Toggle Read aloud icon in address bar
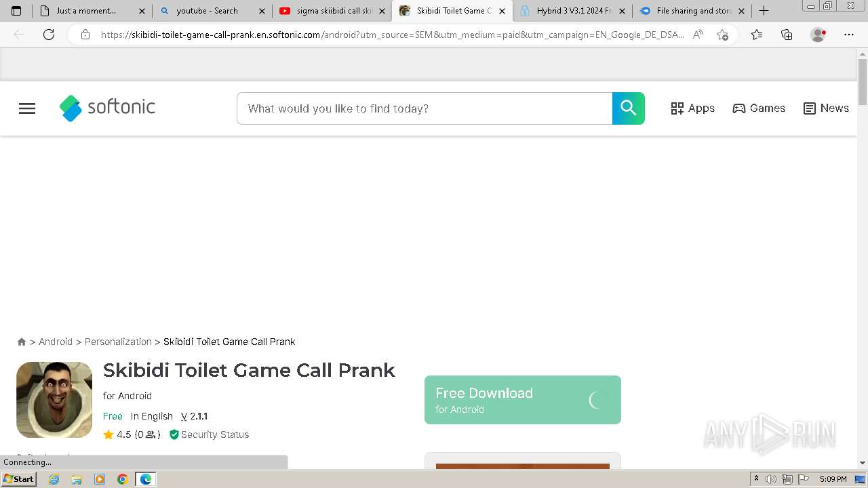 coord(698,35)
